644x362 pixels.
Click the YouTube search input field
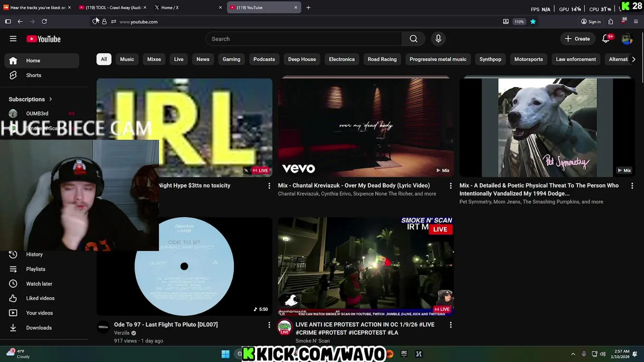coord(304,39)
